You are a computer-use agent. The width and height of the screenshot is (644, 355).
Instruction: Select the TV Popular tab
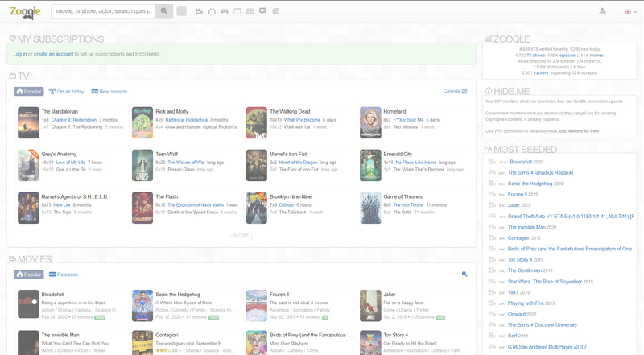click(x=29, y=91)
